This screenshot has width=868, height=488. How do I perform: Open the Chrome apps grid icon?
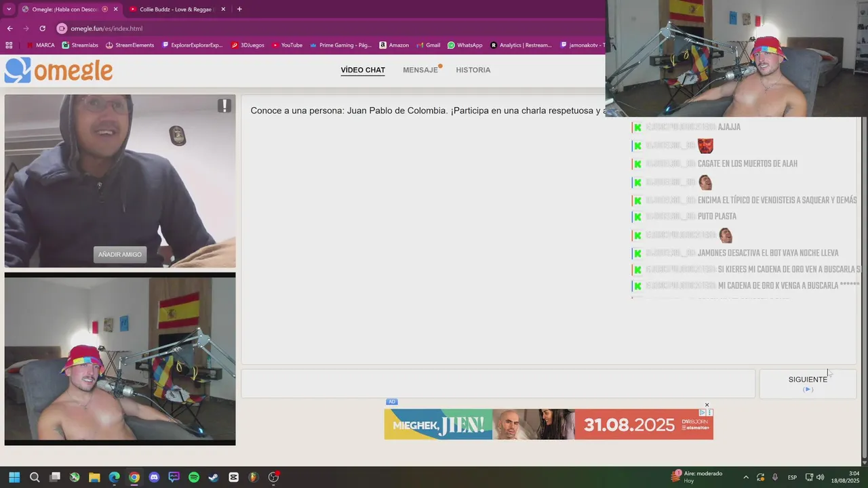tap(9, 45)
